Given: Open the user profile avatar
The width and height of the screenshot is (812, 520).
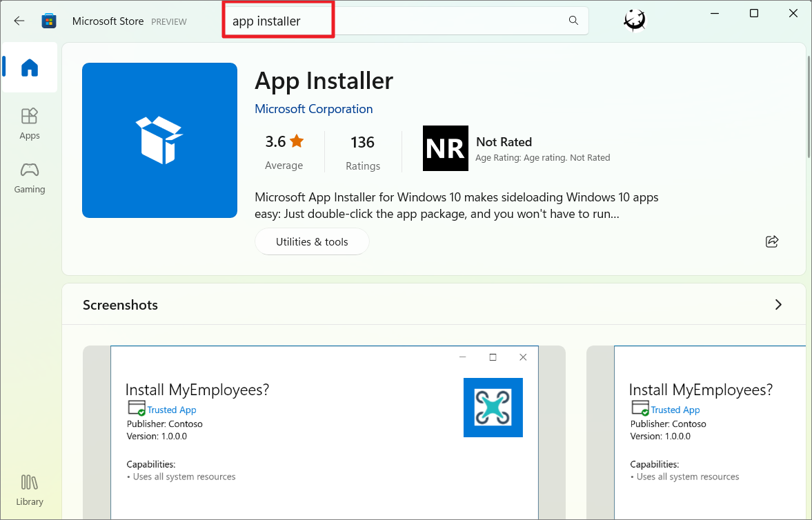Looking at the screenshot, I should coord(635,21).
